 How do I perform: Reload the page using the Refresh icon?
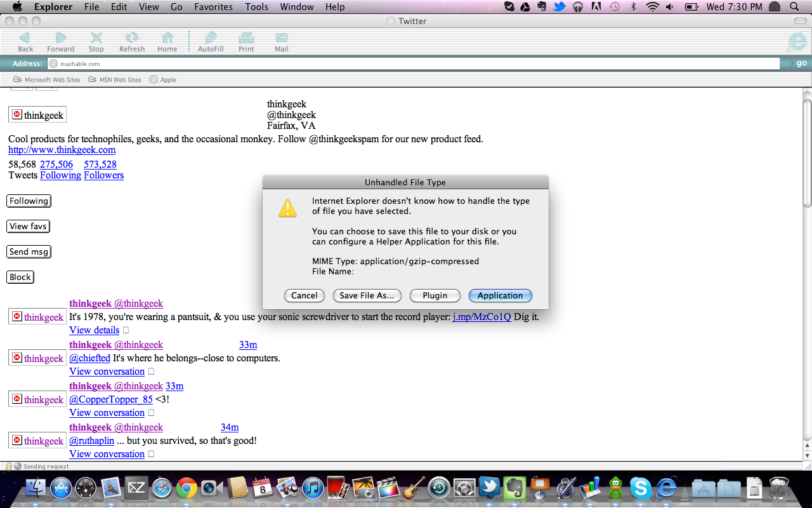pyautogui.click(x=132, y=38)
